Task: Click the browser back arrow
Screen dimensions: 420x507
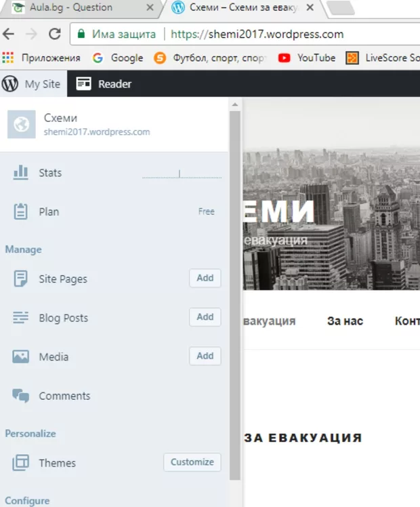Action: (8, 34)
